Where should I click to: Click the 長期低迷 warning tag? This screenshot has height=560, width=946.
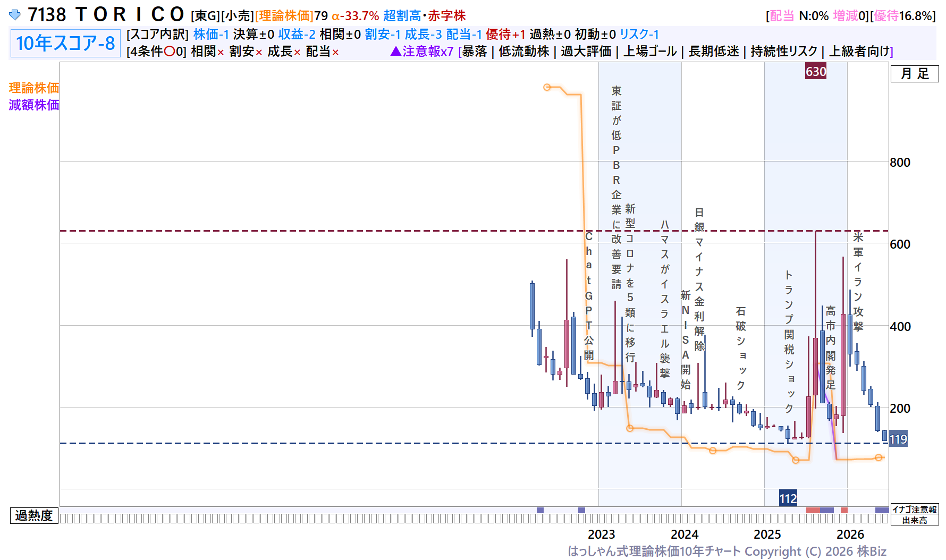(714, 52)
